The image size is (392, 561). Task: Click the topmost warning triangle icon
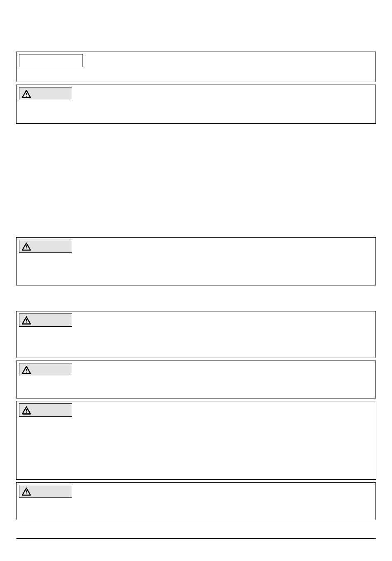click(x=26, y=94)
